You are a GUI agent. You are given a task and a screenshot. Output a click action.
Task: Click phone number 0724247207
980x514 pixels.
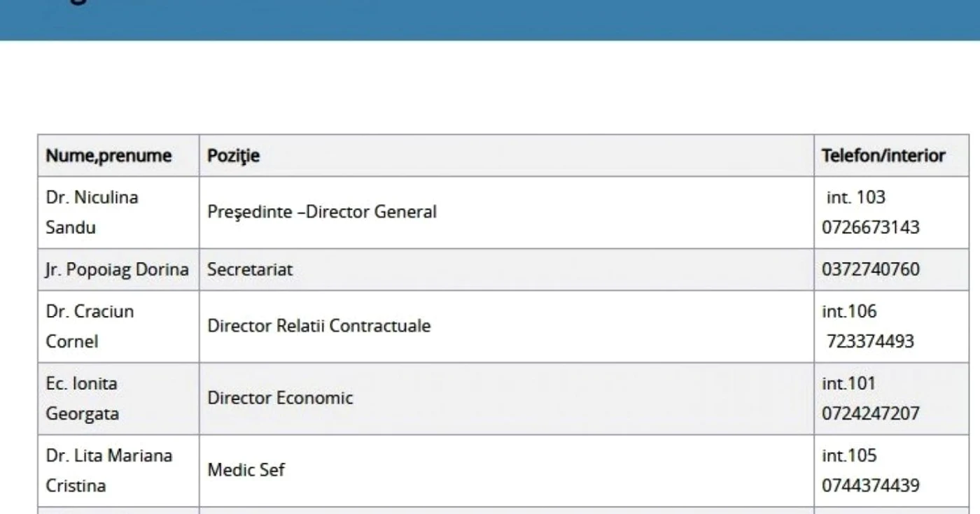871,413
